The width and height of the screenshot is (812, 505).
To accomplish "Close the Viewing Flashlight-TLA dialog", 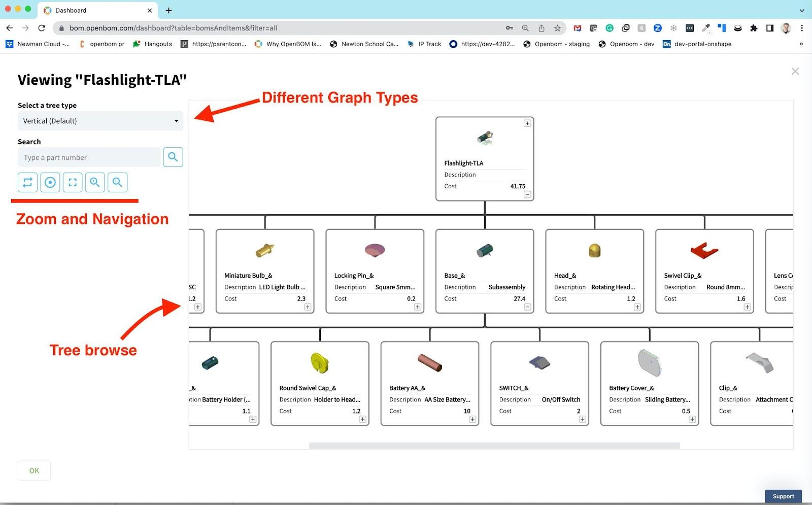I will click(795, 72).
